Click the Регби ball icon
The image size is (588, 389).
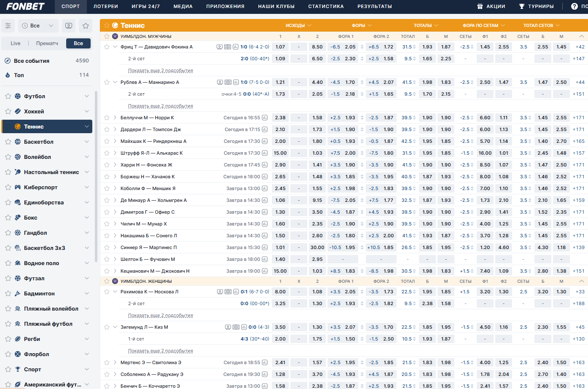click(18, 339)
